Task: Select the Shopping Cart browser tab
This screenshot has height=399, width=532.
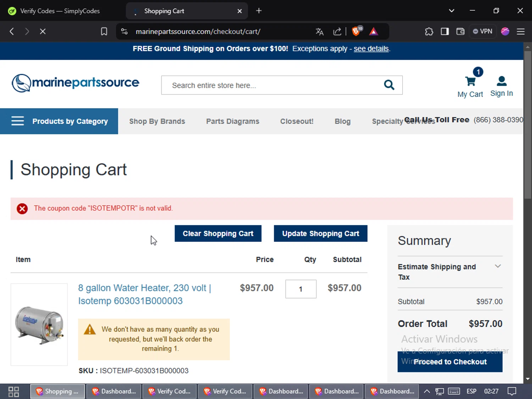Action: tap(187, 11)
